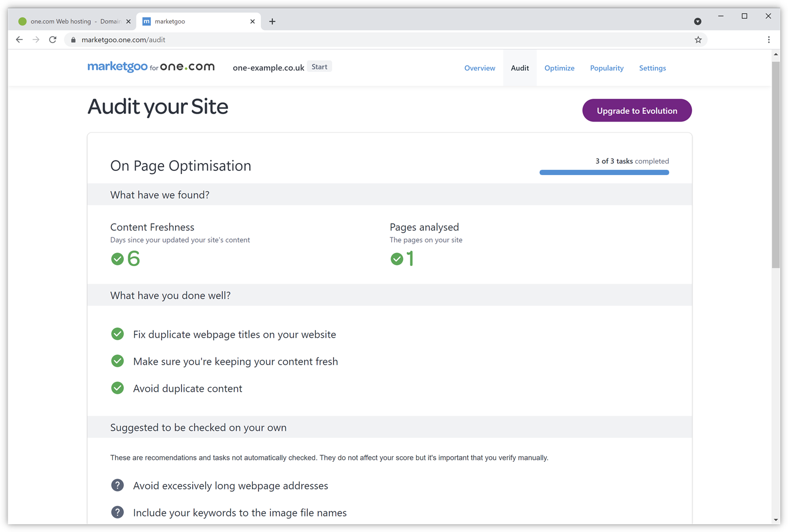The height and width of the screenshot is (532, 788).
Task: Open the Chrome three-dot menu
Action: (x=769, y=39)
